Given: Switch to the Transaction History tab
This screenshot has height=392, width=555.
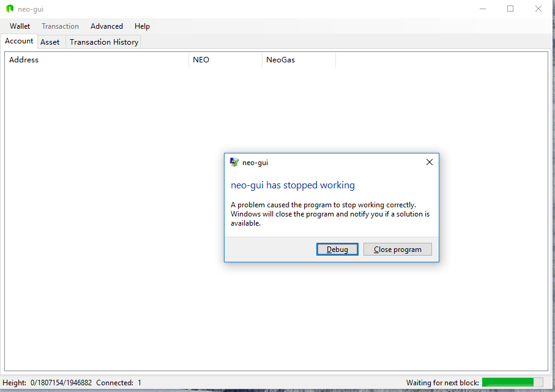Looking at the screenshot, I should pos(103,42).
